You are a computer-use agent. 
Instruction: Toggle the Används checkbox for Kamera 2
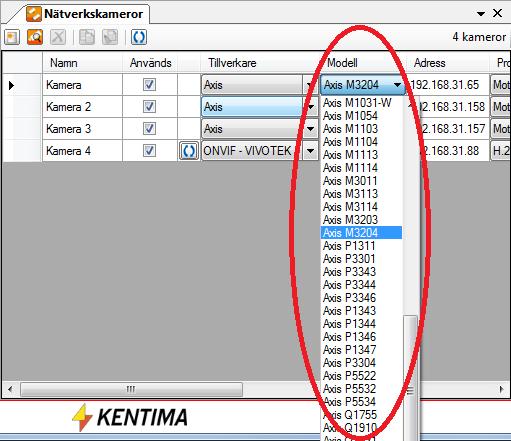coord(149,107)
